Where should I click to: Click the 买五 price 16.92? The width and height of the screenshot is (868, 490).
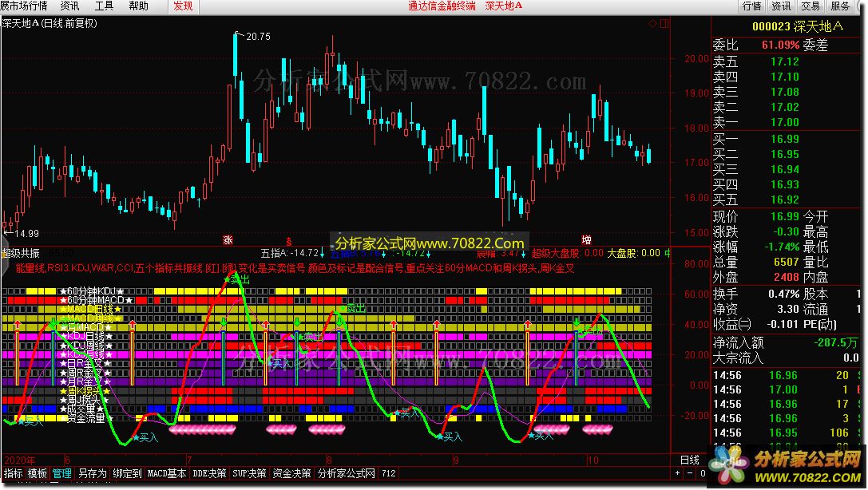(785, 200)
